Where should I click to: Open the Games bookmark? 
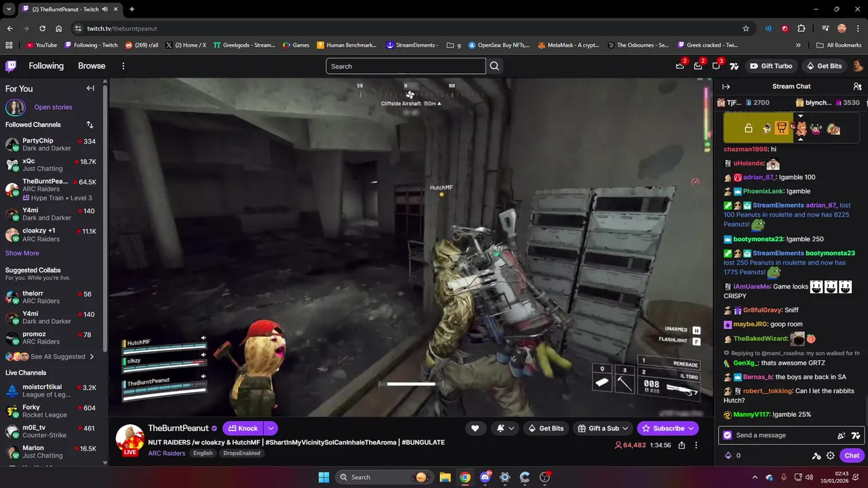[x=296, y=45]
